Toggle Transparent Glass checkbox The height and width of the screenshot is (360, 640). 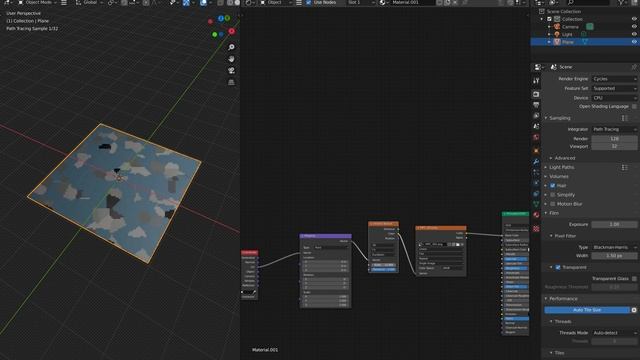634,279
